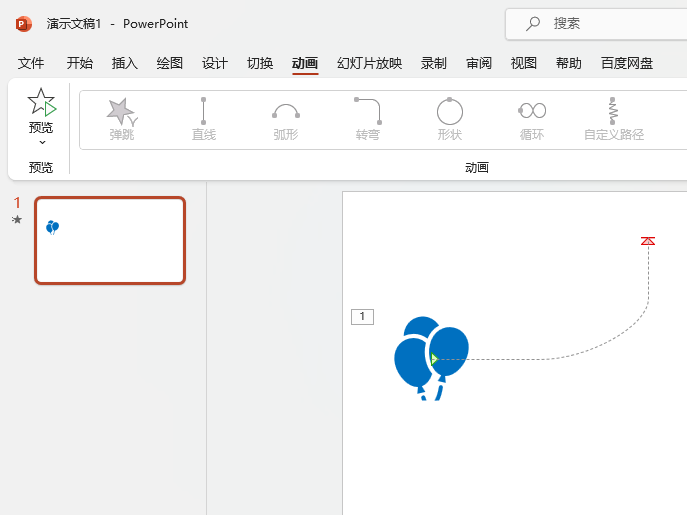
Task: Click the Animations (动画) tab
Action: [305, 63]
